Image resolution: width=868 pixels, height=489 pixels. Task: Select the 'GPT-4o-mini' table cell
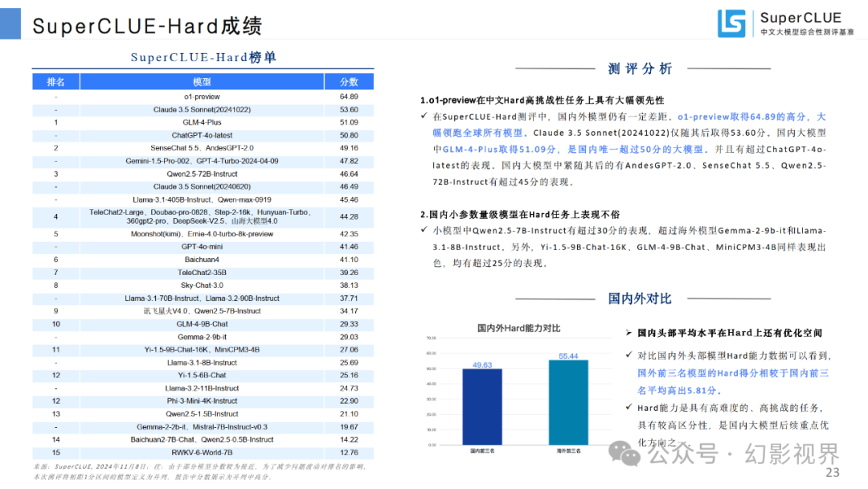(202, 246)
